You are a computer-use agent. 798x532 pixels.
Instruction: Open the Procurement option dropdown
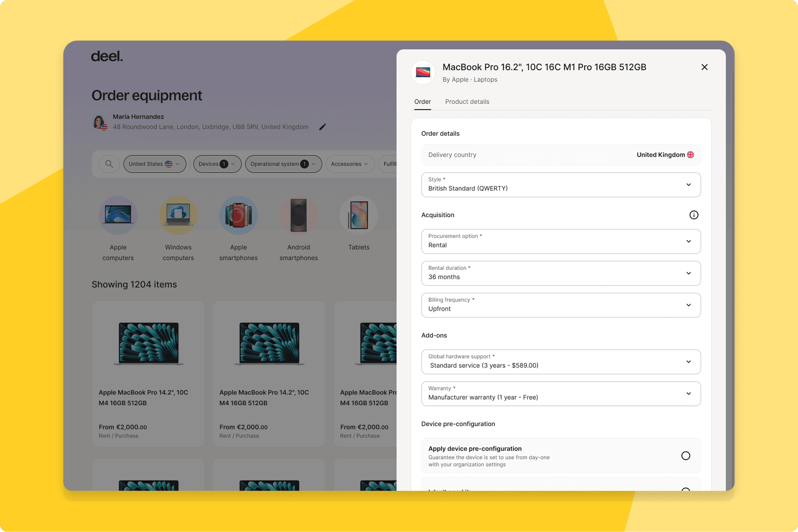click(x=561, y=242)
